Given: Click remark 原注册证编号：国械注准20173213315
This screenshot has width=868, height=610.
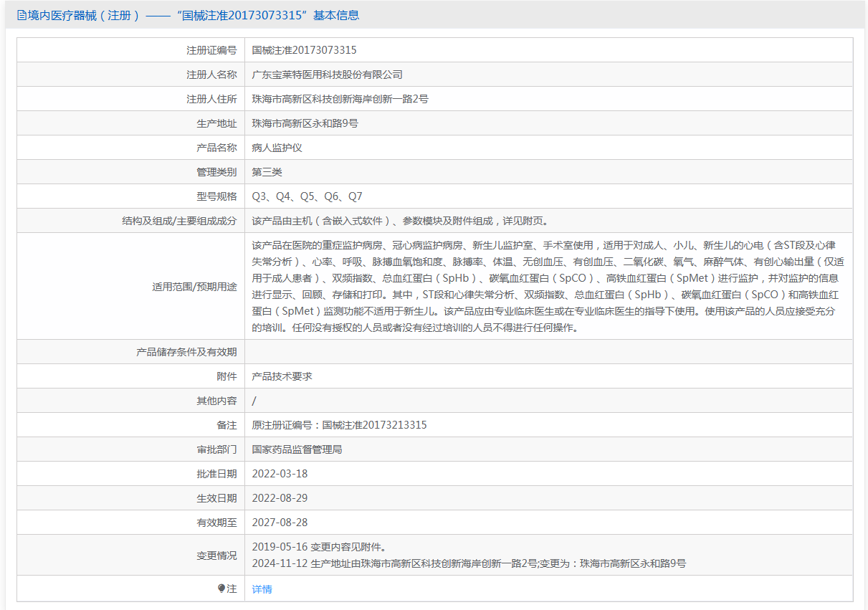Looking at the screenshot, I should tap(340, 425).
